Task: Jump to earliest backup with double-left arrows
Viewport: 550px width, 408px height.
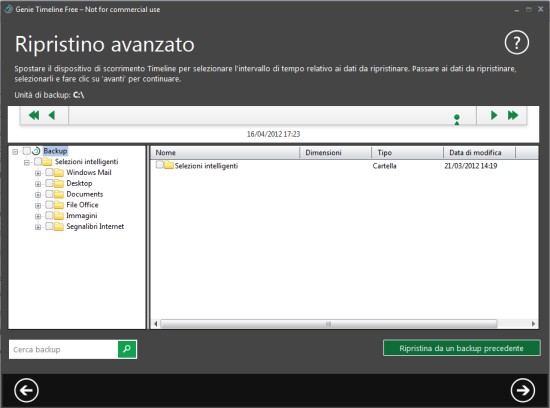Action: [x=34, y=115]
